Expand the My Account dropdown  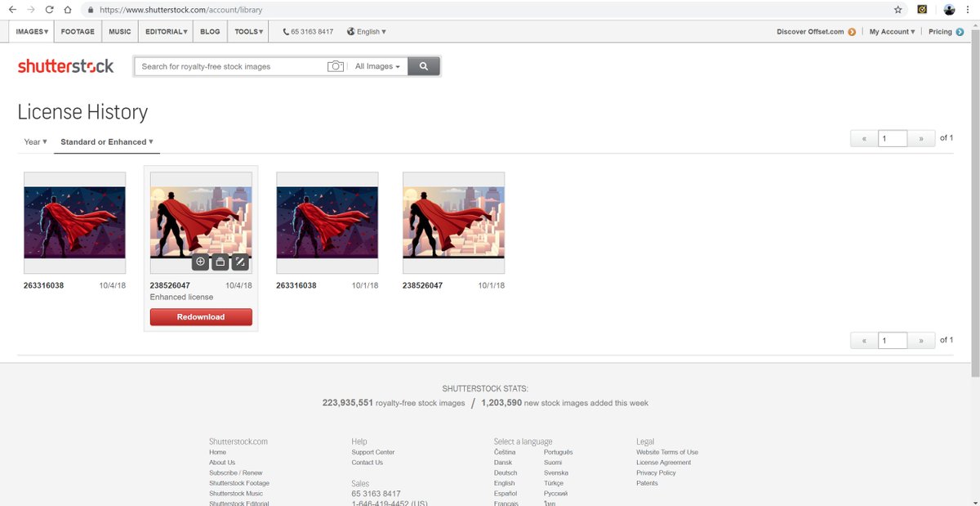[892, 32]
